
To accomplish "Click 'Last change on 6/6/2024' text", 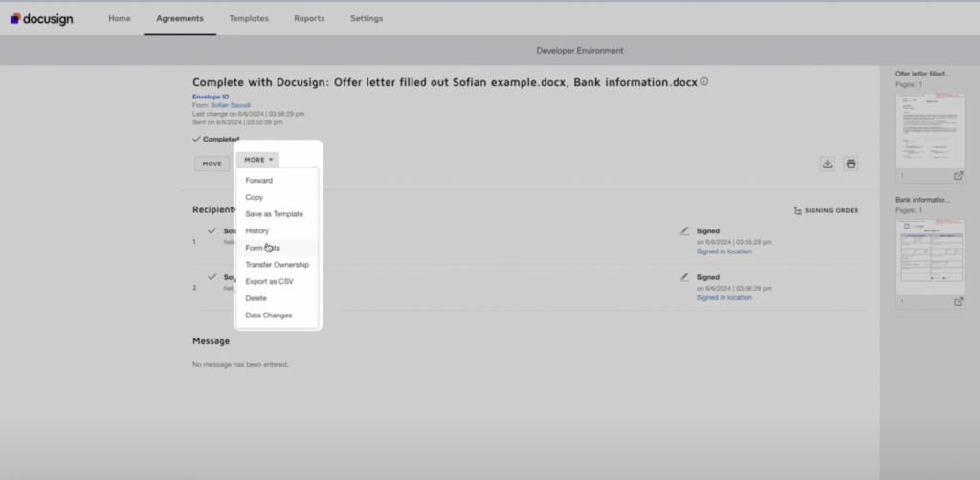I will [x=248, y=114].
